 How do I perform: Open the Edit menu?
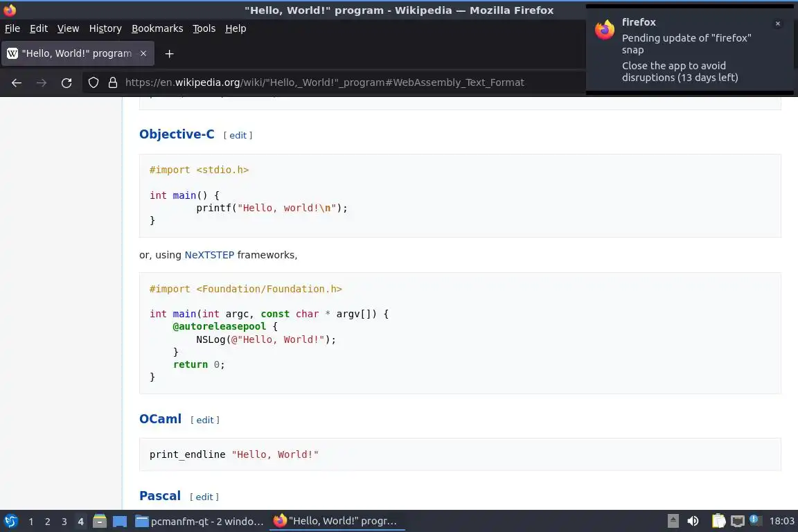pyautogui.click(x=39, y=28)
